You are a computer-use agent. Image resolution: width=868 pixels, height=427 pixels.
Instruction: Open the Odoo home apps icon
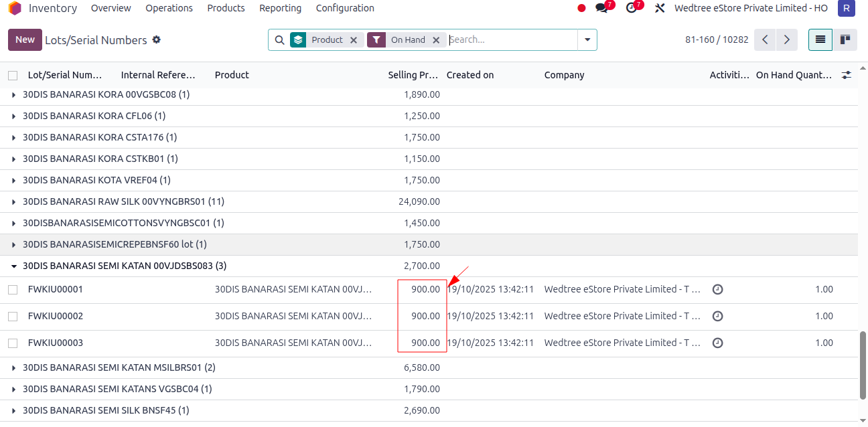click(15, 9)
